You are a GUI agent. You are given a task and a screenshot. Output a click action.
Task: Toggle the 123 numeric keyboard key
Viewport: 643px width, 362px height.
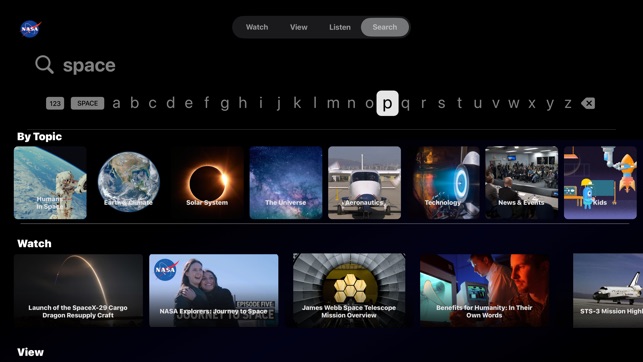click(x=55, y=103)
